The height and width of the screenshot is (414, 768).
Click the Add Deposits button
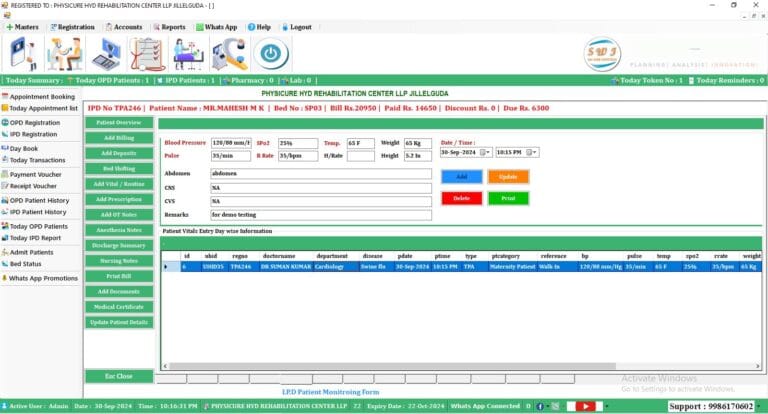119,153
